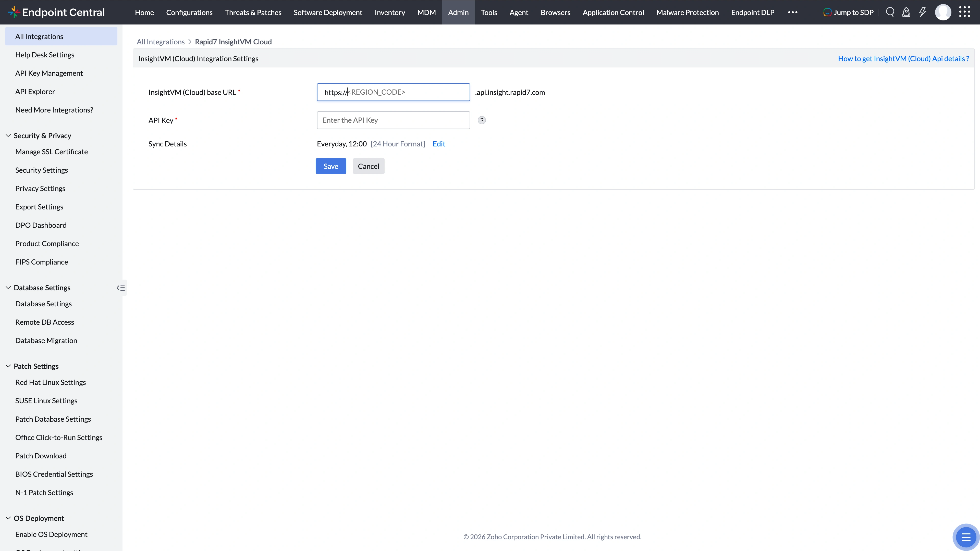
Task: Open the floating blue menu button
Action: [x=966, y=537]
